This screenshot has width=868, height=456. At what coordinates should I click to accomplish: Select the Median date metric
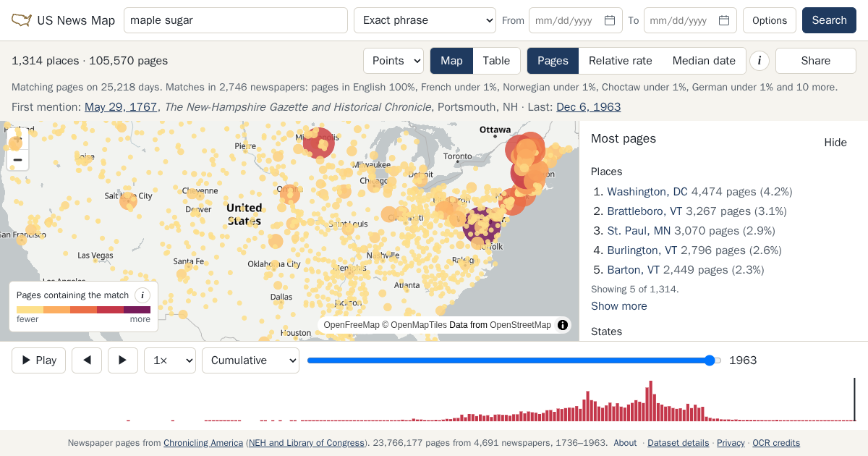click(x=704, y=61)
